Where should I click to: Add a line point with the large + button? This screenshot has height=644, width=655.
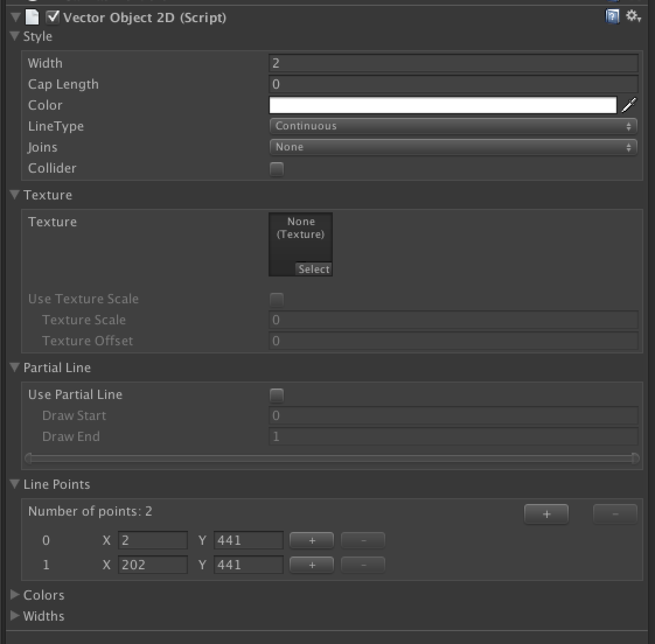(x=546, y=514)
